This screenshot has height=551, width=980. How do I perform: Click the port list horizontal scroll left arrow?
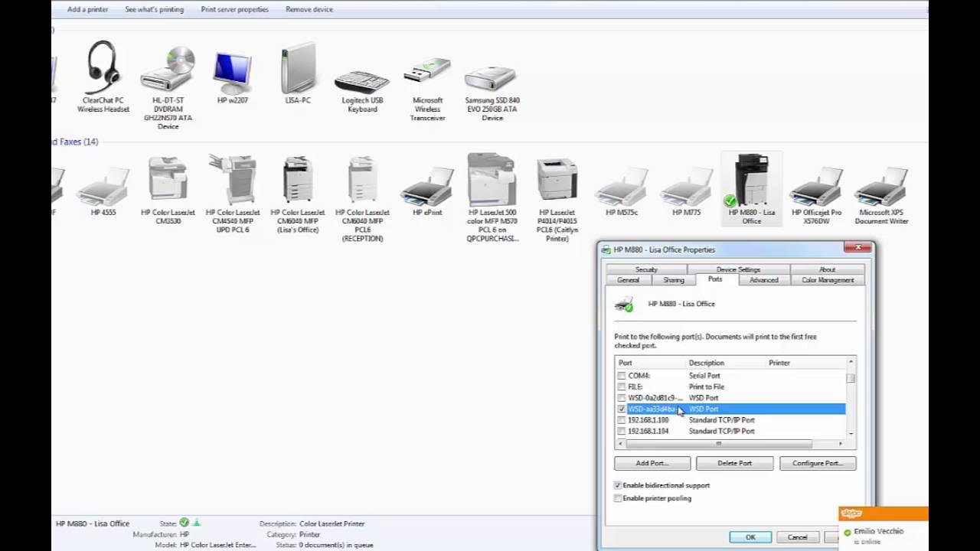(620, 444)
